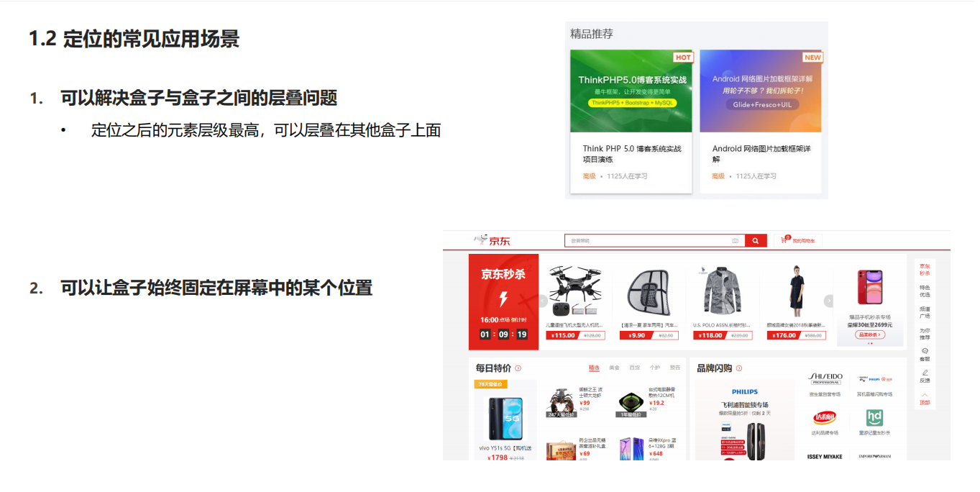
Task: Click 精品推荐 heading
Action: [x=592, y=34]
